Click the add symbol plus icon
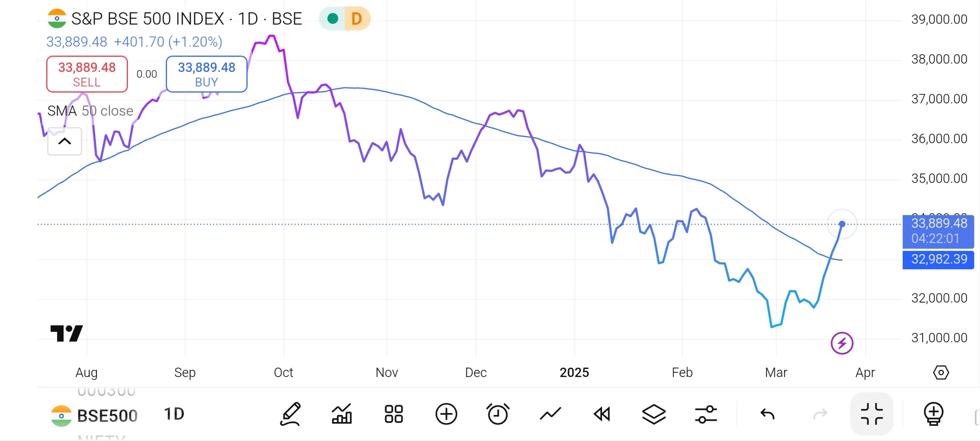Image resolution: width=980 pixels, height=441 pixels. (x=446, y=414)
